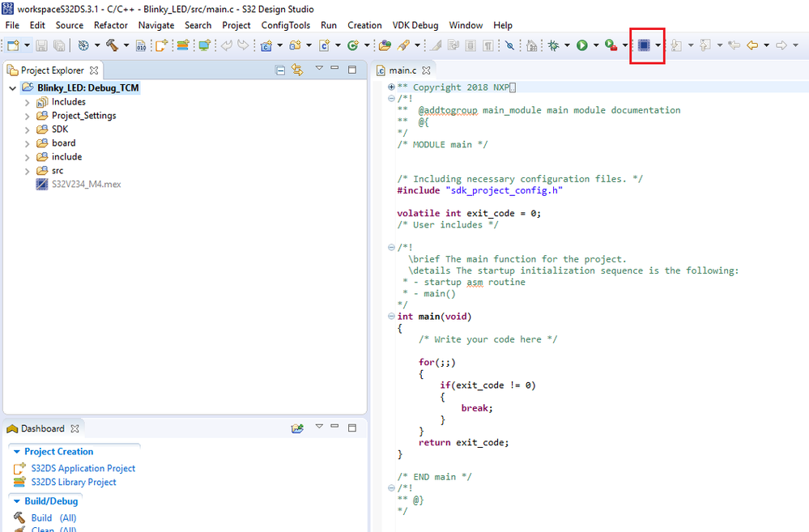Screen dimensions: 809x532
Task: Open the Refactor menu
Action: 110,25
